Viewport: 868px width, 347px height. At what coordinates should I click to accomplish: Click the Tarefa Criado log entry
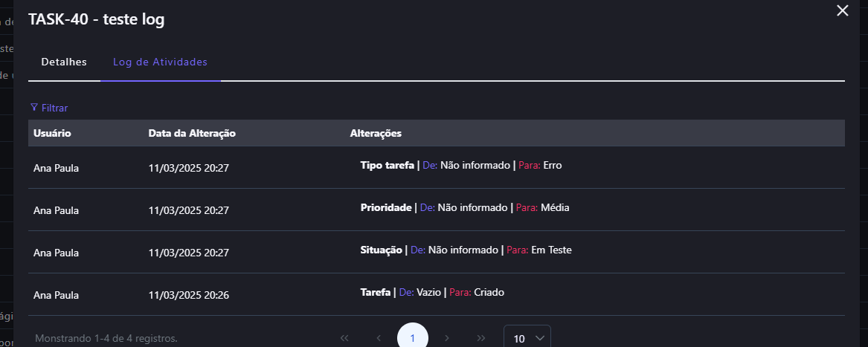click(x=431, y=293)
